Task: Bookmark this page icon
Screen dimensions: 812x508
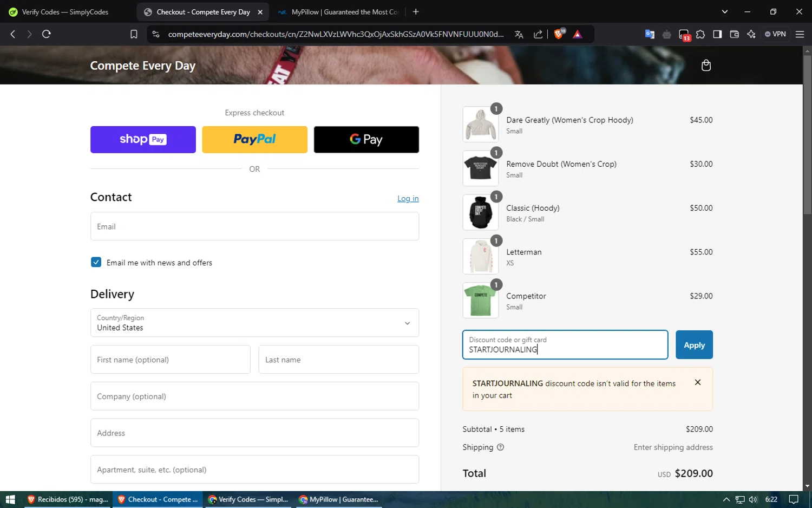Action: tap(134, 34)
